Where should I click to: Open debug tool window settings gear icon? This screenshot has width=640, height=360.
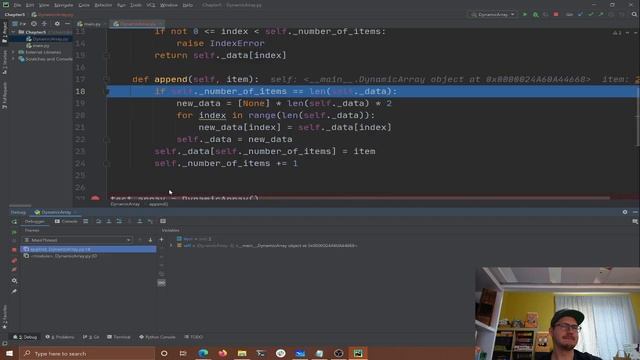[625, 212]
